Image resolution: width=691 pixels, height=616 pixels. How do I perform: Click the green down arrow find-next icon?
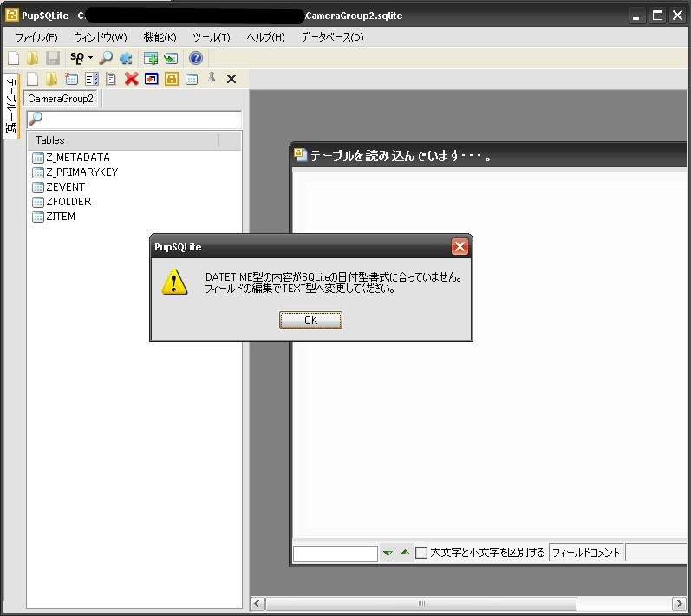coord(388,553)
